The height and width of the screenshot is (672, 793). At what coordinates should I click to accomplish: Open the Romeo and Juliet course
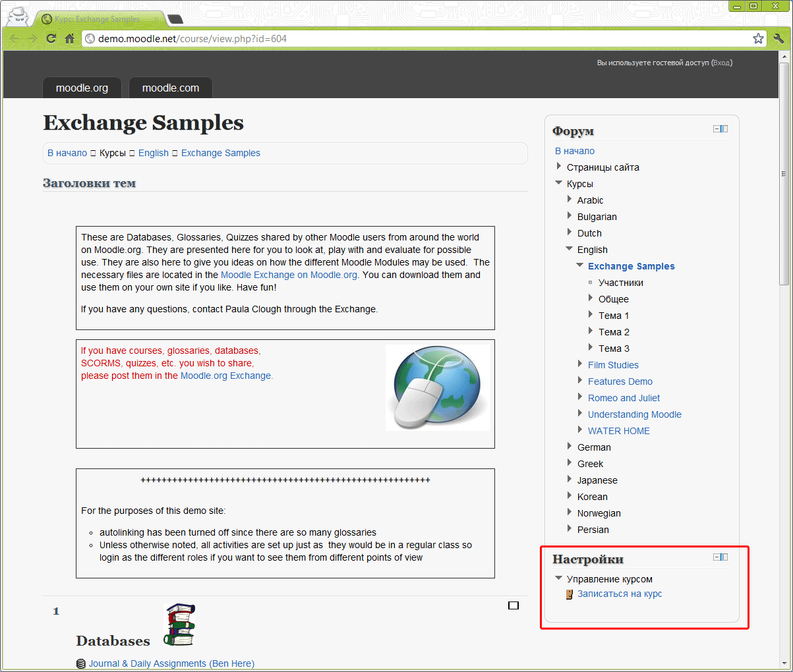624,398
